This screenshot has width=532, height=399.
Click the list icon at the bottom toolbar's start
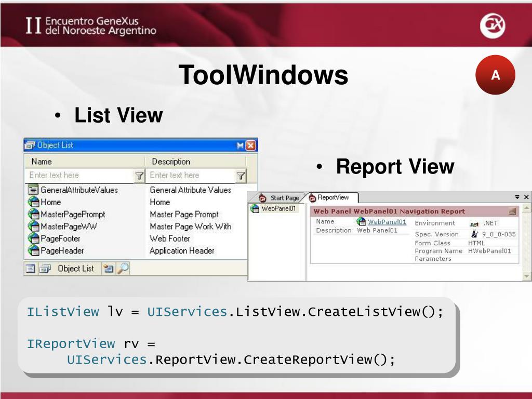[30, 269]
